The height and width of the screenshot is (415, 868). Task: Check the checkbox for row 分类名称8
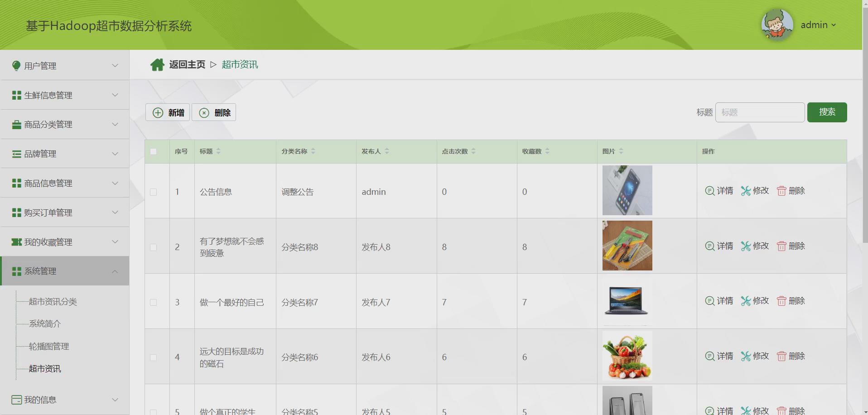pos(154,247)
